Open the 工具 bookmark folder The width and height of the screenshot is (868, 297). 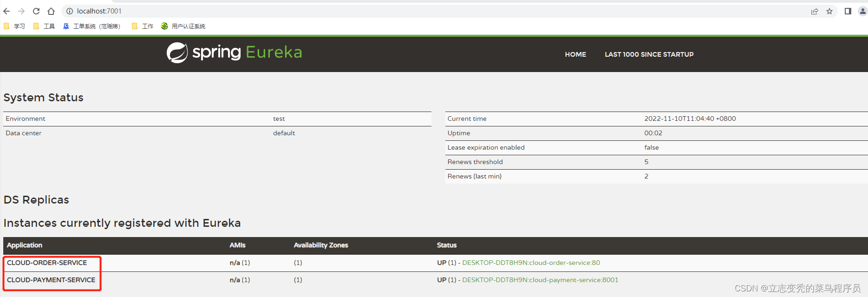coord(44,26)
